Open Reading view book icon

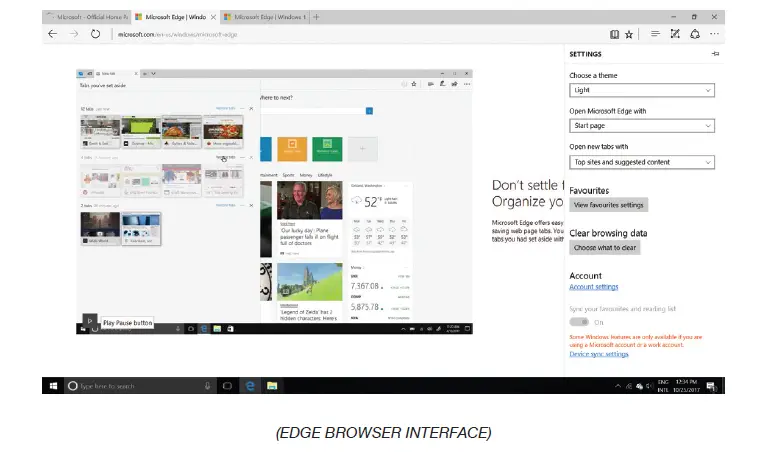pyautogui.click(x=614, y=34)
